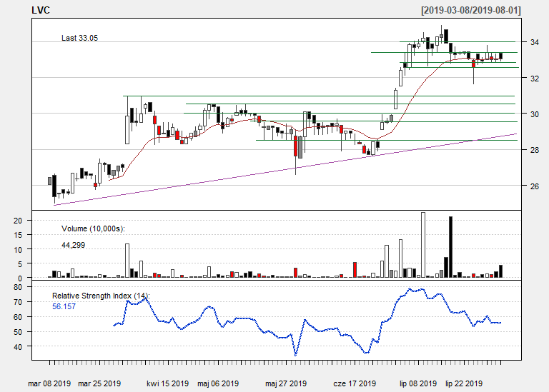Click volume axis label 0
Screen dimensions: 549x392
pos(20,278)
